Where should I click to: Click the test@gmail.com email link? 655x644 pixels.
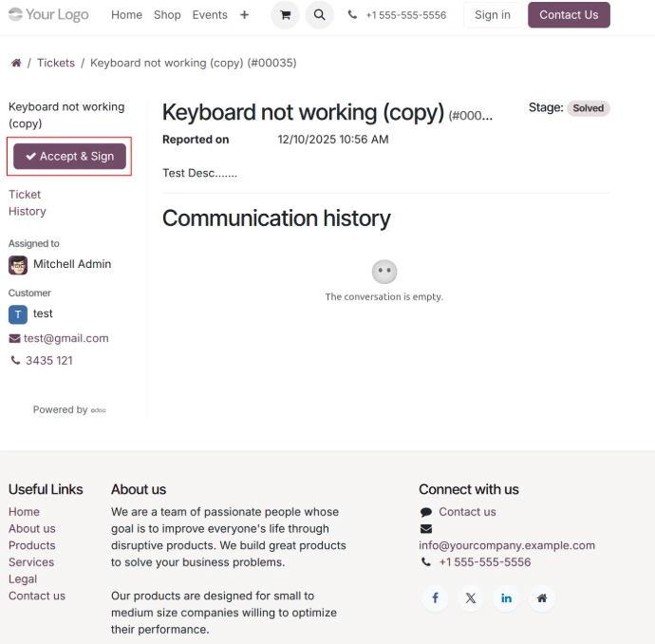tap(65, 338)
